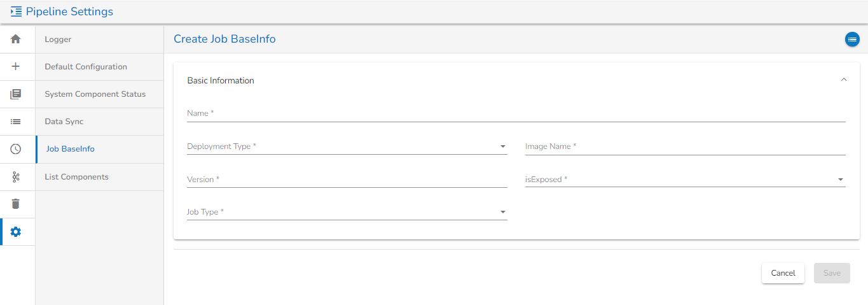Select Default Configuration in settings list
The height and width of the screenshot is (305, 868).
point(86,67)
